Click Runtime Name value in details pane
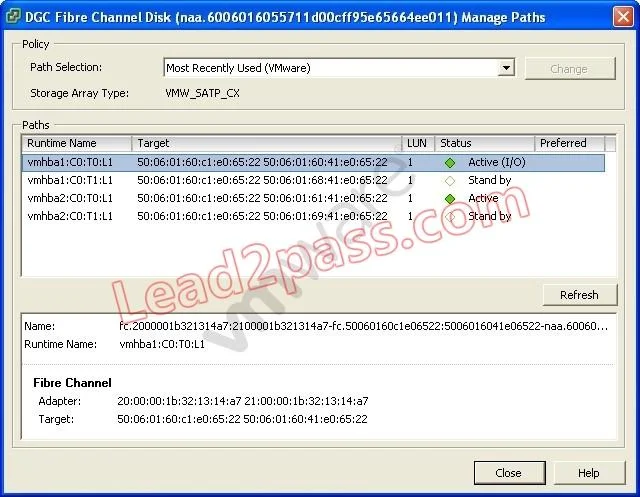640x497 pixels. (x=162, y=344)
